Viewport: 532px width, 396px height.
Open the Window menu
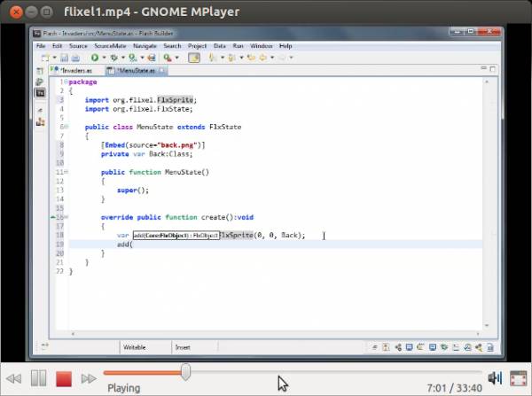point(262,46)
